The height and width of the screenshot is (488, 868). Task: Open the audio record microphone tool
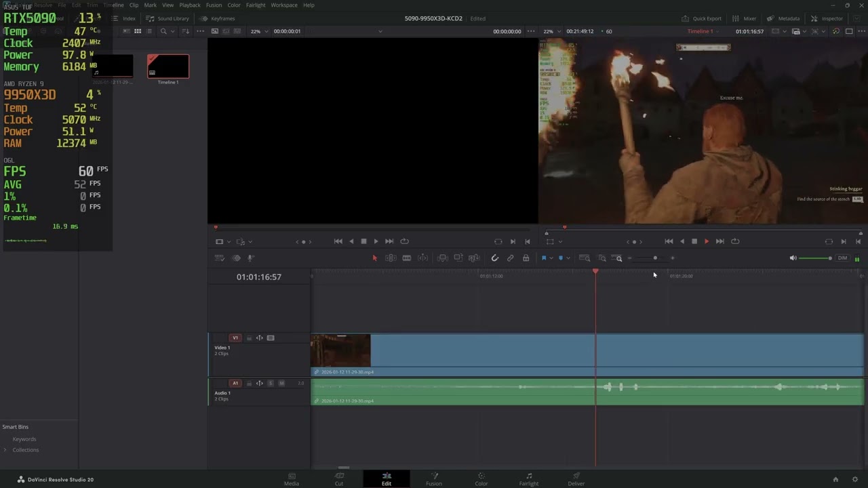coord(251,258)
